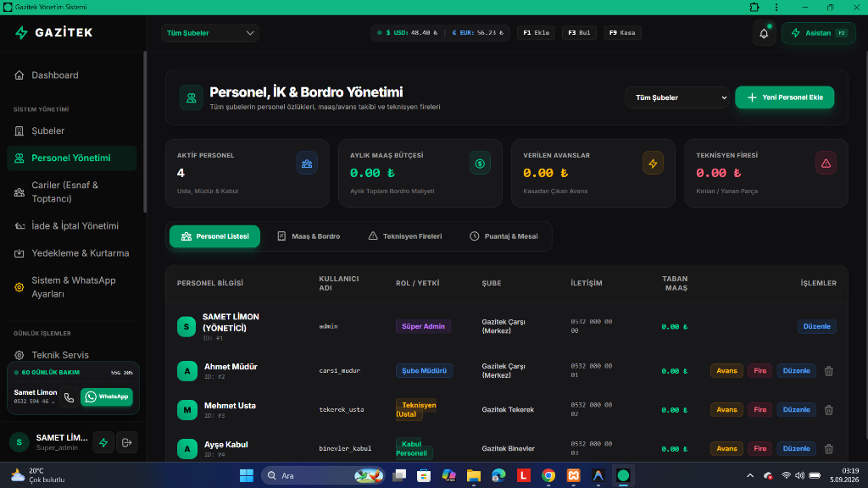The width and height of the screenshot is (868, 488).
Task: Click the Windows taskbar Ara search box
Action: coord(323,476)
